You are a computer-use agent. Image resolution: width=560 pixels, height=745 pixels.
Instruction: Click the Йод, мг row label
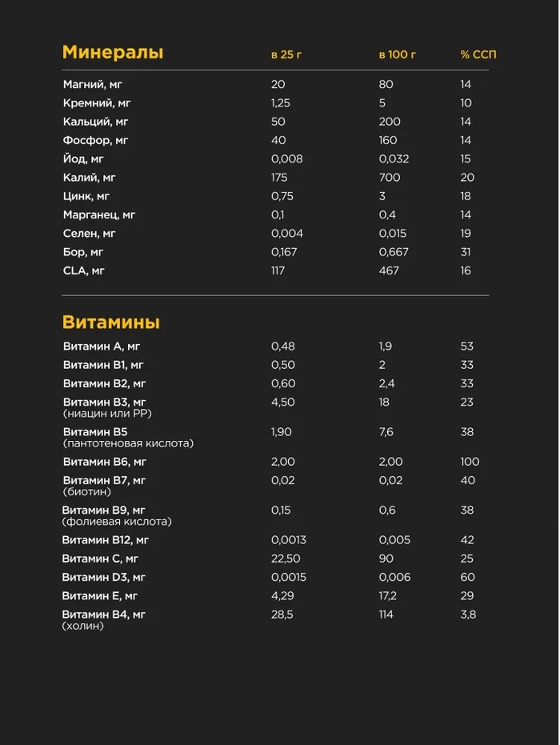[x=83, y=159]
